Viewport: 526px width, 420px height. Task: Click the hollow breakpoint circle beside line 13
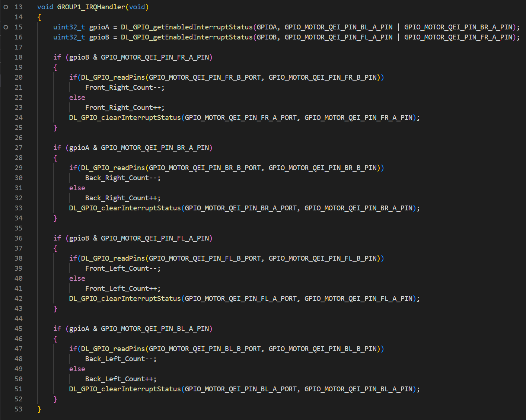[6, 7]
